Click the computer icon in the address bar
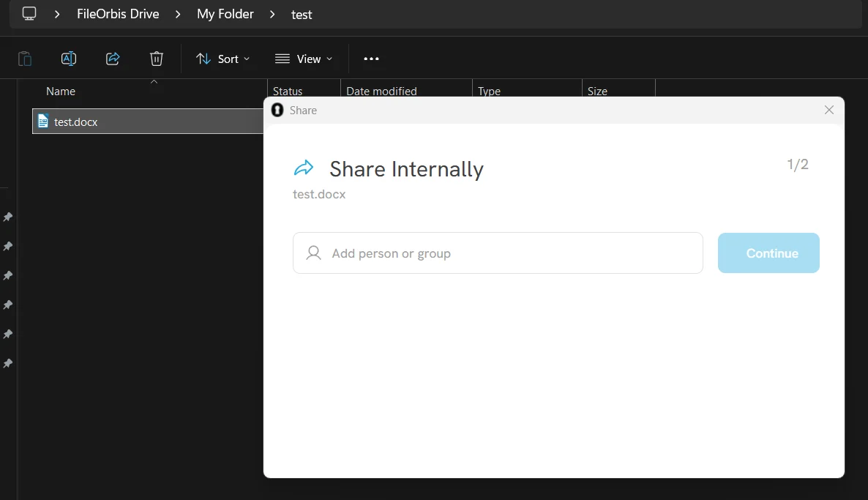868x500 pixels. [x=29, y=14]
